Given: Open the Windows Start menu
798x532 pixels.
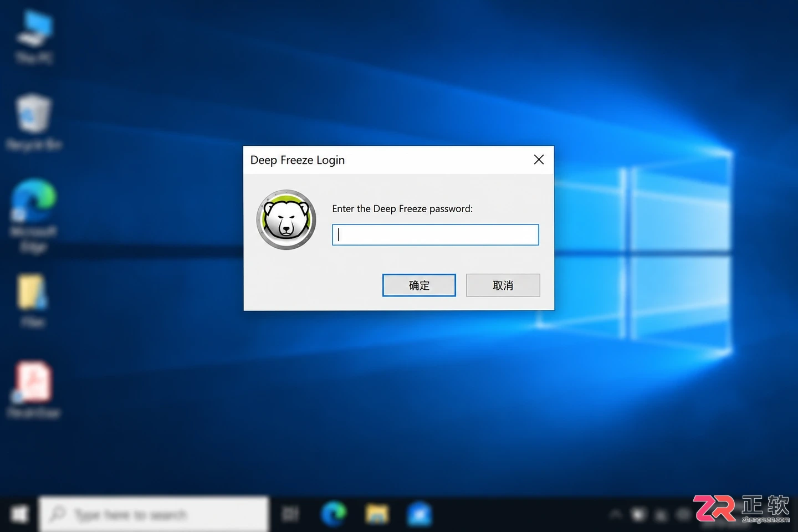Looking at the screenshot, I should [19, 514].
